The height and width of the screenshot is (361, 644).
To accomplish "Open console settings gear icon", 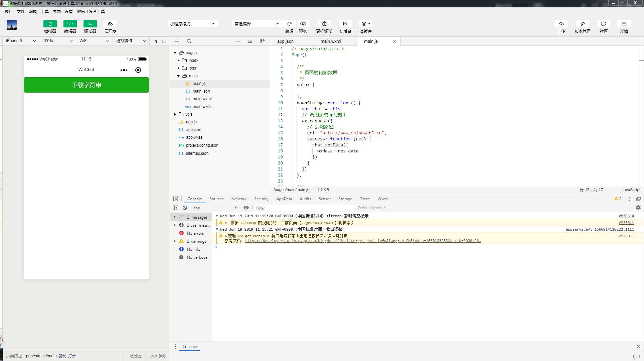I will [638, 208].
